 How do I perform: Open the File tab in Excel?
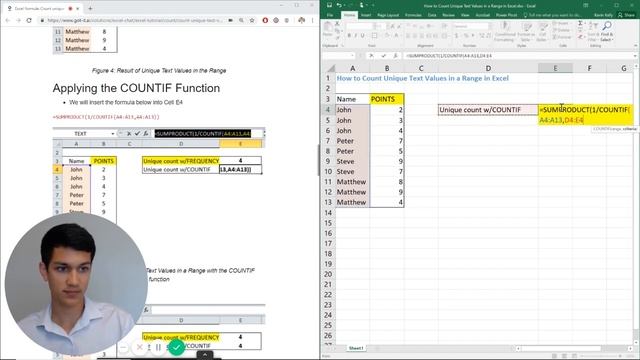point(330,15)
